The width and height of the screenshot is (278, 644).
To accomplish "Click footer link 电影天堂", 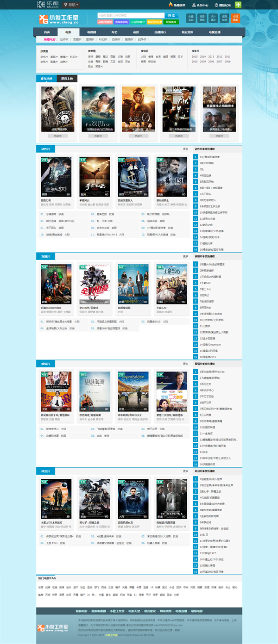I will click(x=134, y=611).
